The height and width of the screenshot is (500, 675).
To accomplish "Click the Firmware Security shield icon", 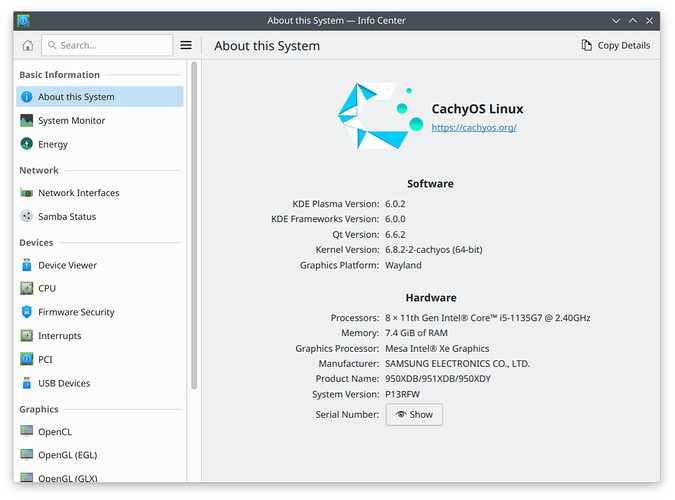I will 27,313.
